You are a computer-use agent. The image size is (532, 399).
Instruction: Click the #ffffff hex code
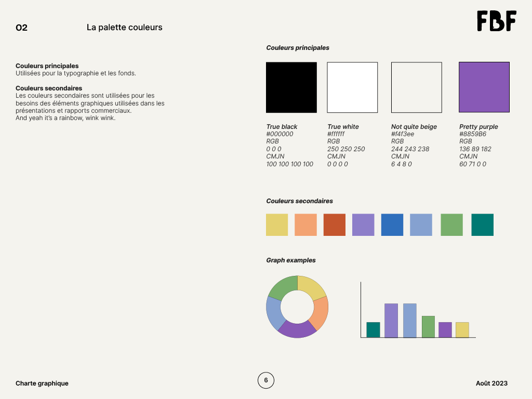tap(336, 134)
